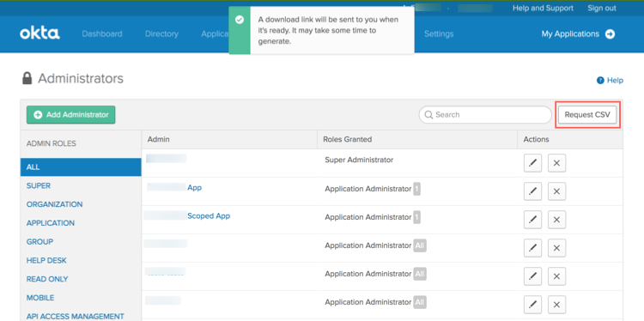
Task: Click the edit pencil for Super Administrator row
Action: click(532, 163)
